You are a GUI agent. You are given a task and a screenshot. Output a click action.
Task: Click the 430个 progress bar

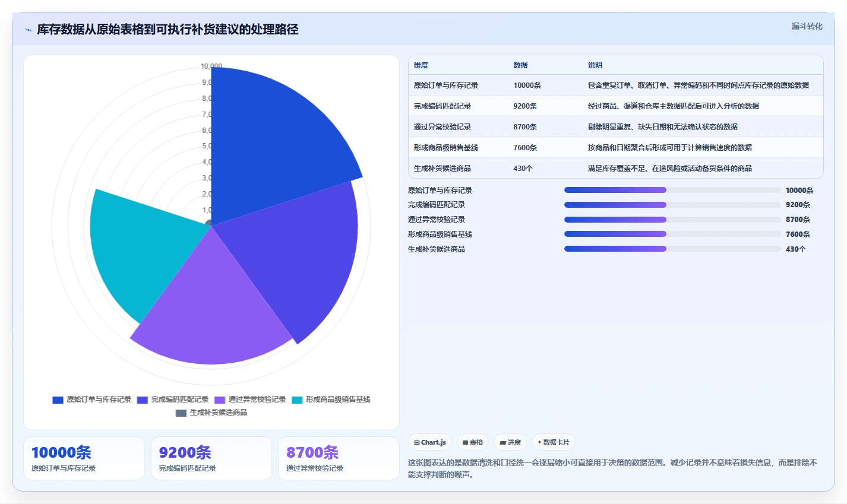(x=672, y=249)
